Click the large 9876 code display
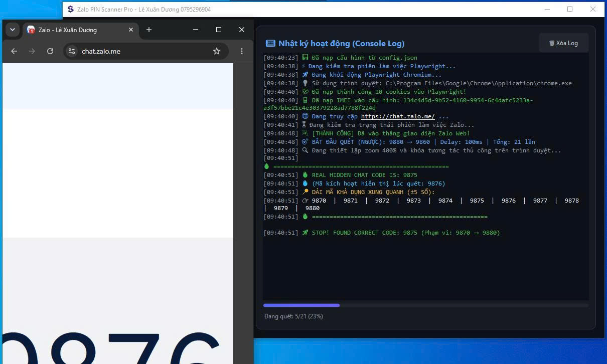This screenshot has width=607, height=364. point(111,347)
